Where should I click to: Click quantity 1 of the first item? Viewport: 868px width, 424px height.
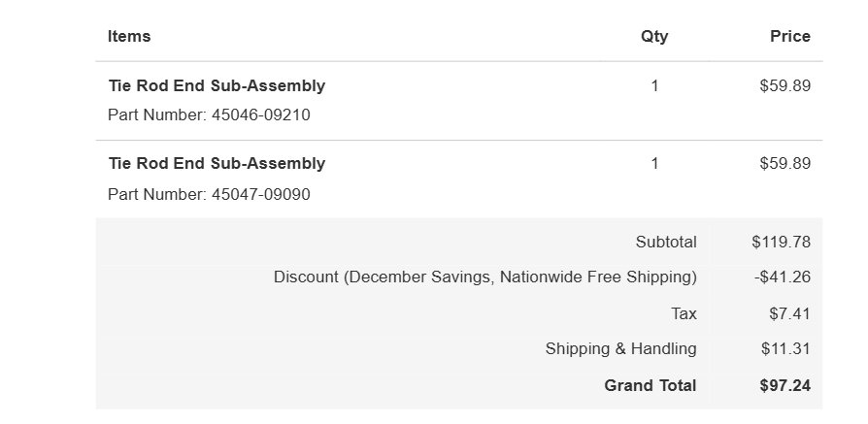(654, 85)
